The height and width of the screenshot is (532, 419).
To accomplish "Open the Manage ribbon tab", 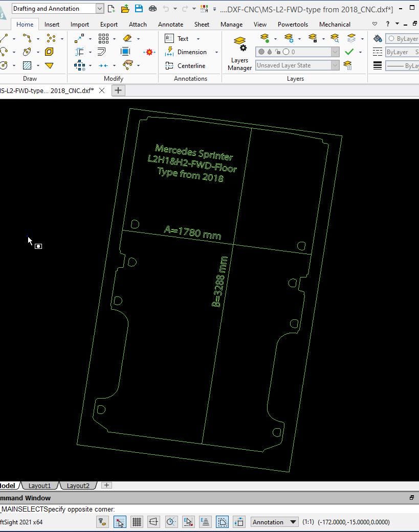I will coord(232,25).
